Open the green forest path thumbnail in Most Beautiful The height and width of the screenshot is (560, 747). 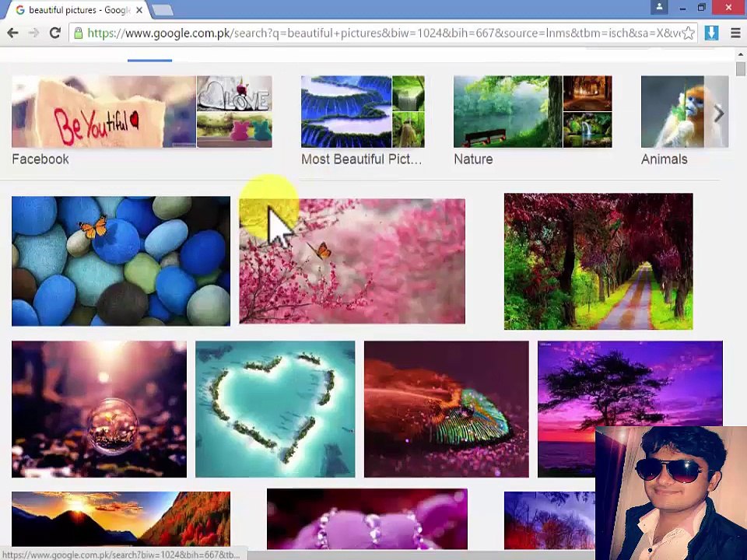click(x=409, y=130)
